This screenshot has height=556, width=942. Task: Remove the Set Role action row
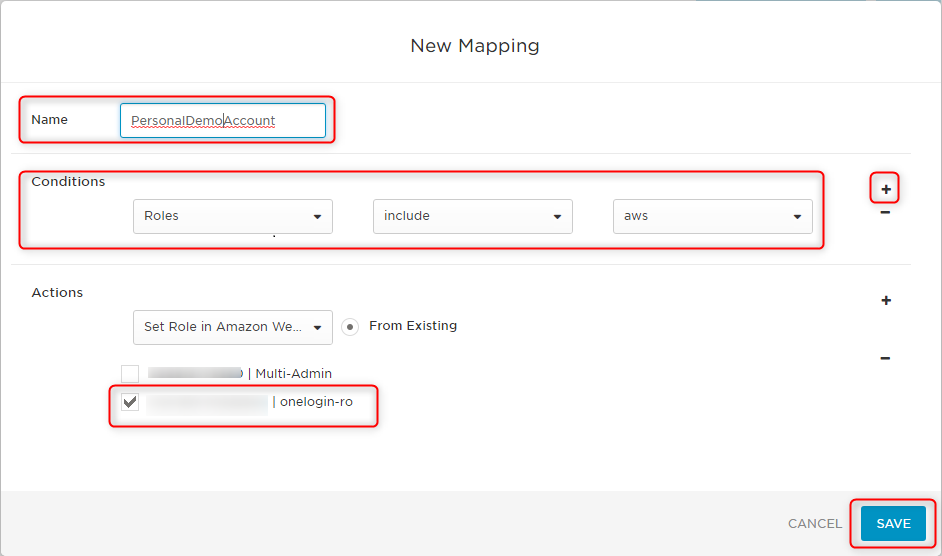point(885,358)
